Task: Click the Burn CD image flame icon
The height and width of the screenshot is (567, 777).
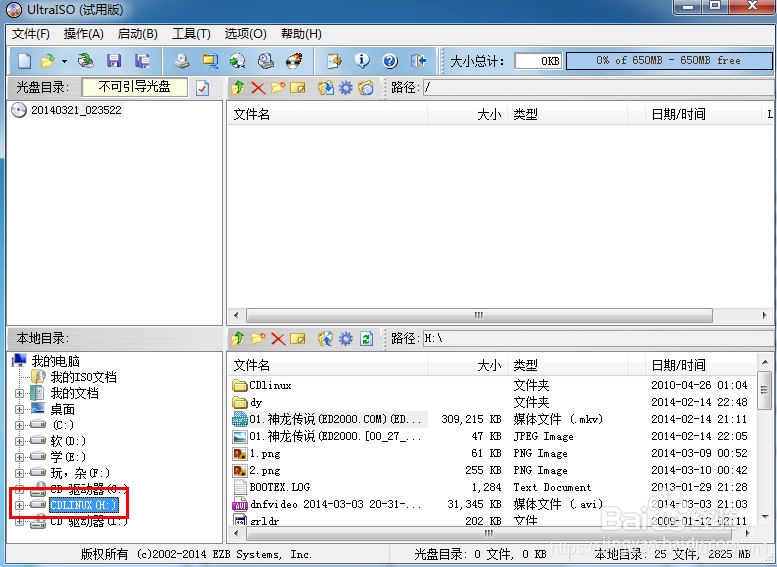Action: click(294, 61)
